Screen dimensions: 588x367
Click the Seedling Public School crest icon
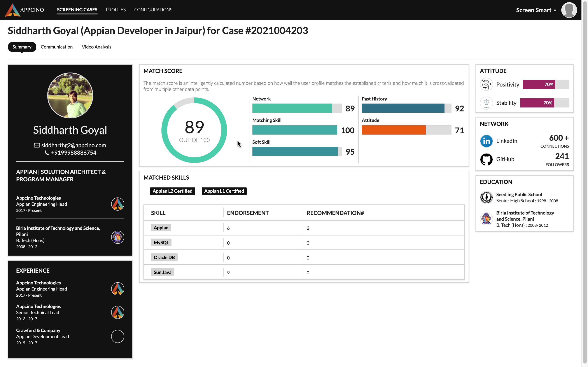click(486, 197)
